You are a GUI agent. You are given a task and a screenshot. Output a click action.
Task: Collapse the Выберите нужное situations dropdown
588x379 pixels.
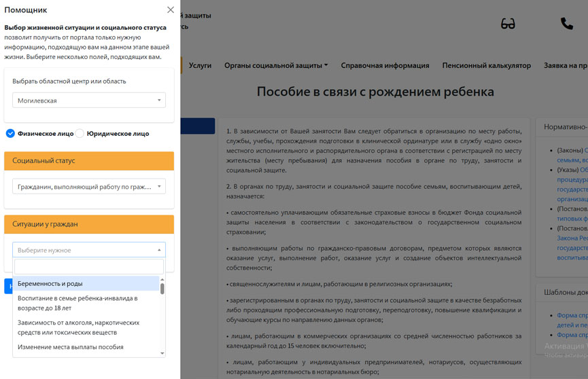[89, 250]
